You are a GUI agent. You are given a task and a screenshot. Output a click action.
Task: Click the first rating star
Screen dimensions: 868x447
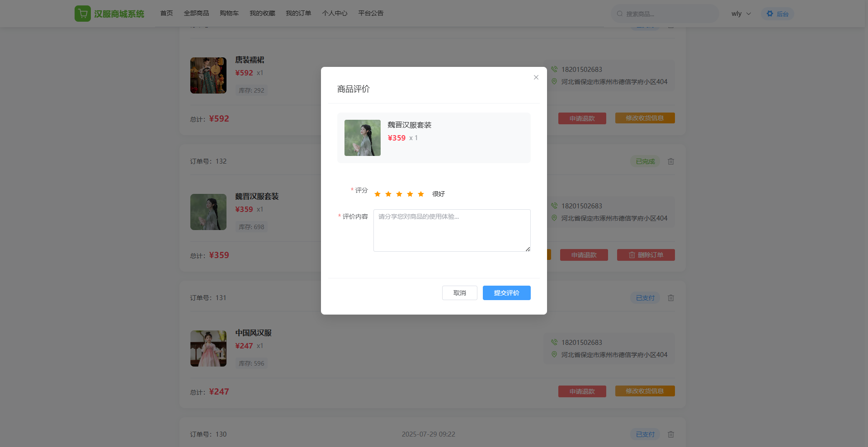(377, 194)
